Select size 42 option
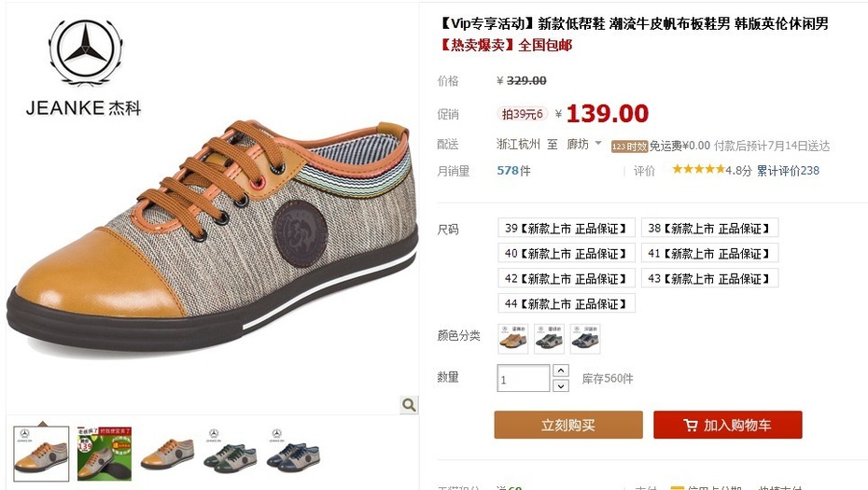Screen dimensions: 868x490 click(567, 278)
